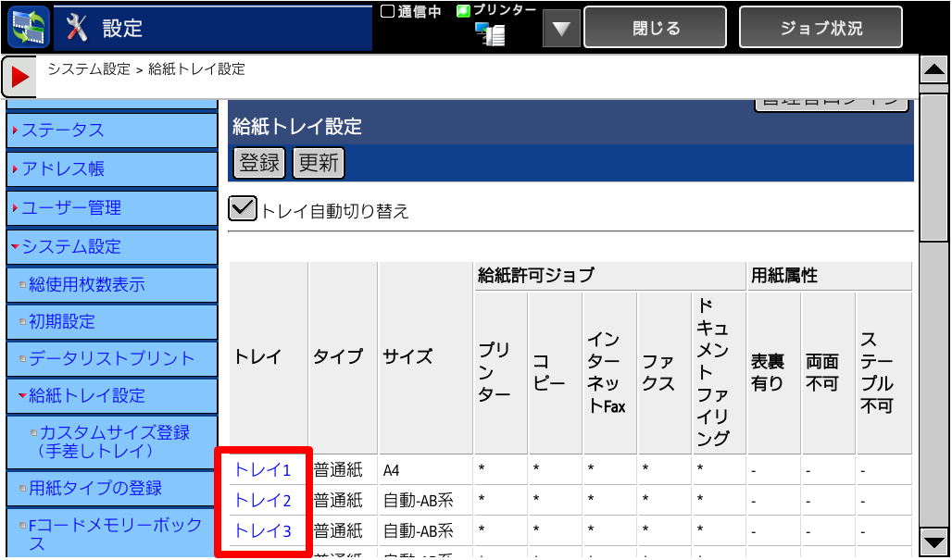
Task: Click the vertical scrollbar track
Action: [x=933, y=370]
